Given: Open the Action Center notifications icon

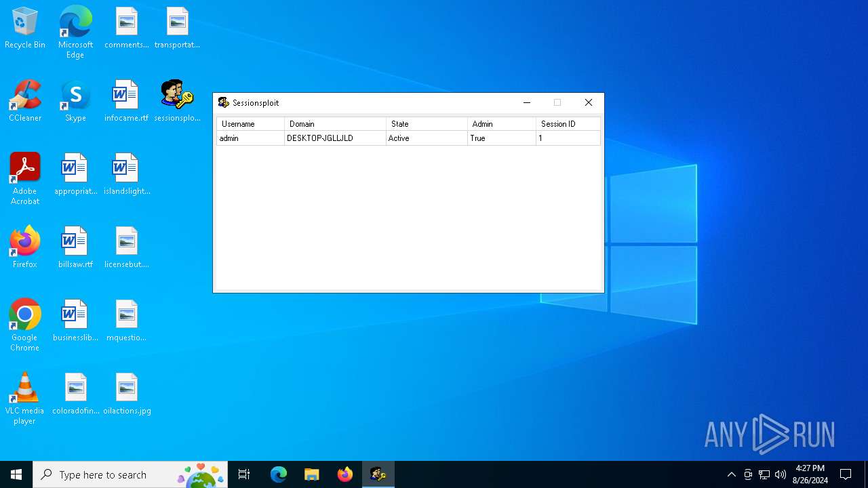Looking at the screenshot, I should pos(846,474).
